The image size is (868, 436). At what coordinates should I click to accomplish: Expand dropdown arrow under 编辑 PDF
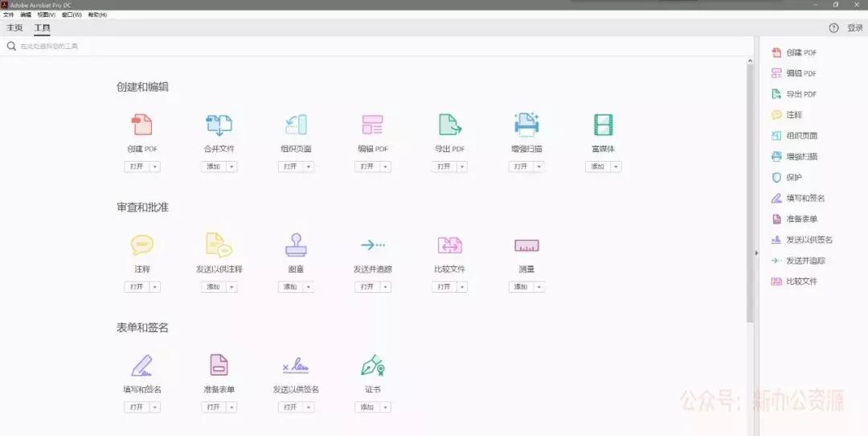[x=385, y=167]
